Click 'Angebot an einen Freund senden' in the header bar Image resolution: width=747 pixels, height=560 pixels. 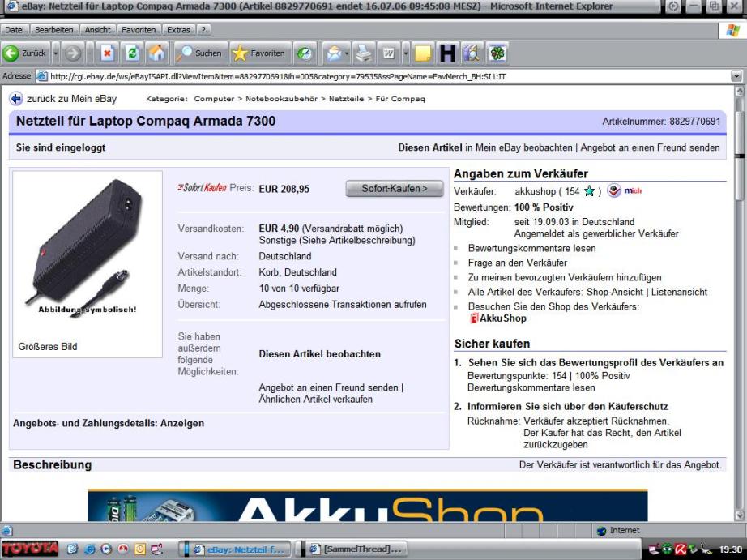click(x=650, y=147)
